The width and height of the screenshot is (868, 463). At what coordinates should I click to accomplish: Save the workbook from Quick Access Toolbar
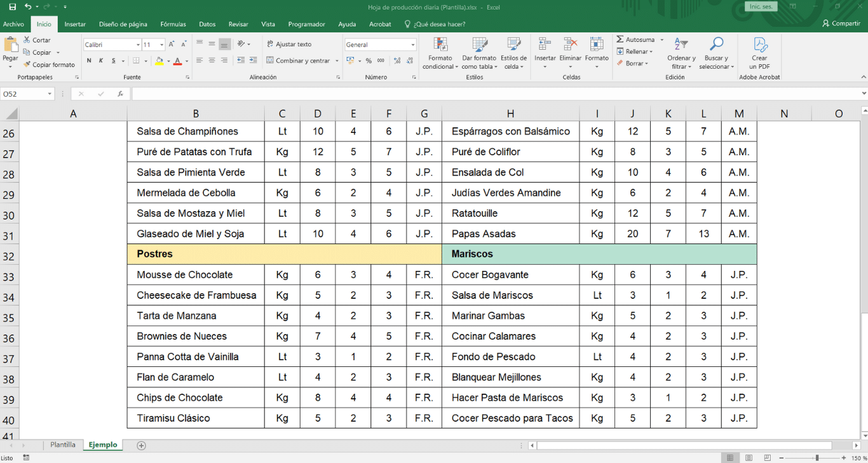13,7
